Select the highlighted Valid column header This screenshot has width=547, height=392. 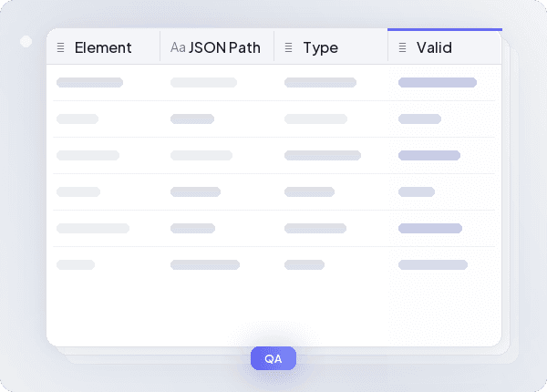(434, 48)
